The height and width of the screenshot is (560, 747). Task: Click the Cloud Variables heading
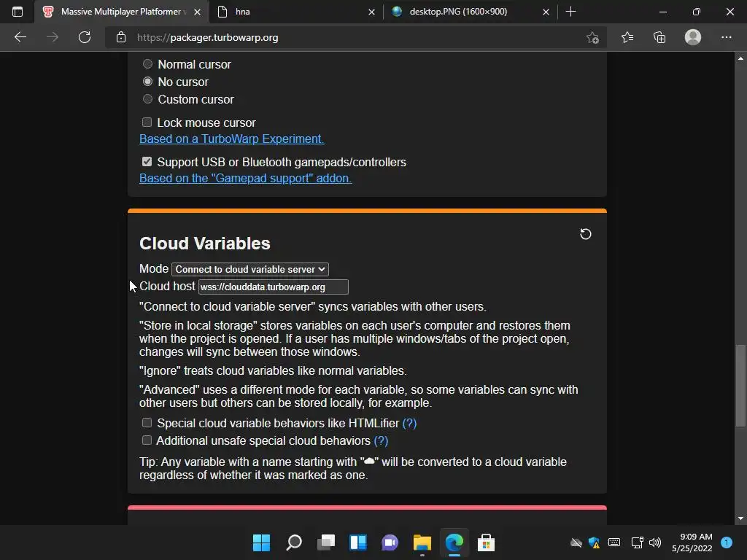(x=205, y=244)
